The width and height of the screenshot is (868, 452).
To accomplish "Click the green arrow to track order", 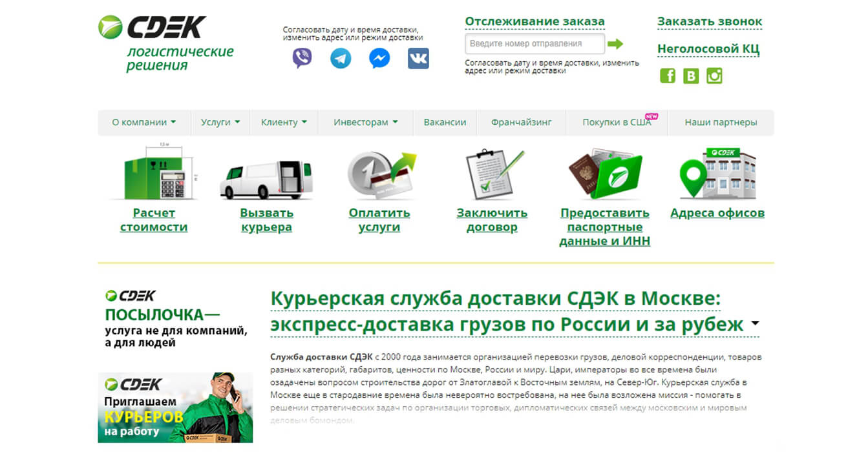I will tap(615, 44).
